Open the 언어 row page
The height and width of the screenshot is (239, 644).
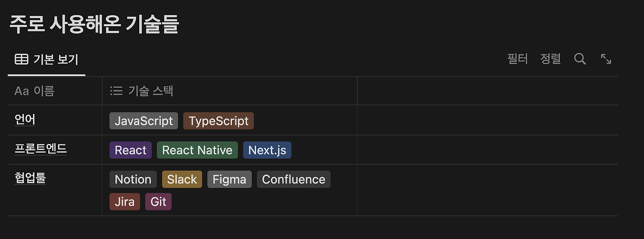pyautogui.click(x=25, y=120)
